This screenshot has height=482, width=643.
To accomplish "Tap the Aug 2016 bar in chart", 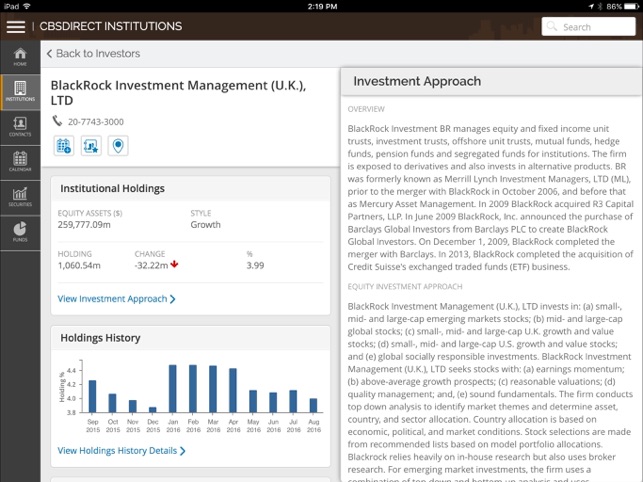I will pos(313,405).
